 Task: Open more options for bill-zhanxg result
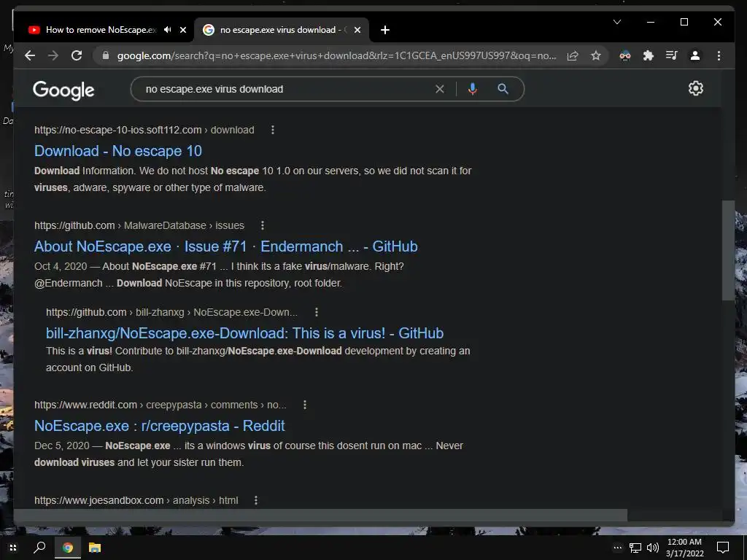click(x=317, y=312)
